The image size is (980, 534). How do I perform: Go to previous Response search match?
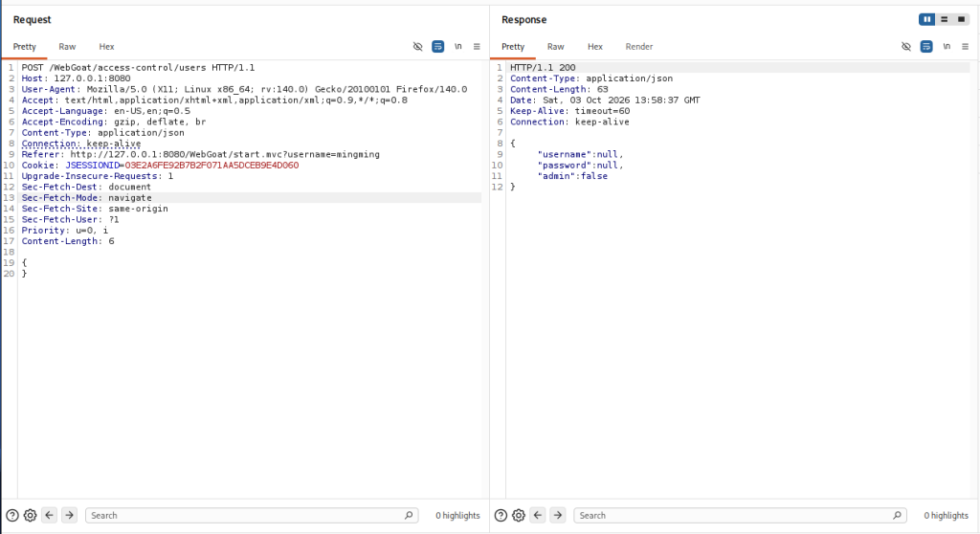538,515
